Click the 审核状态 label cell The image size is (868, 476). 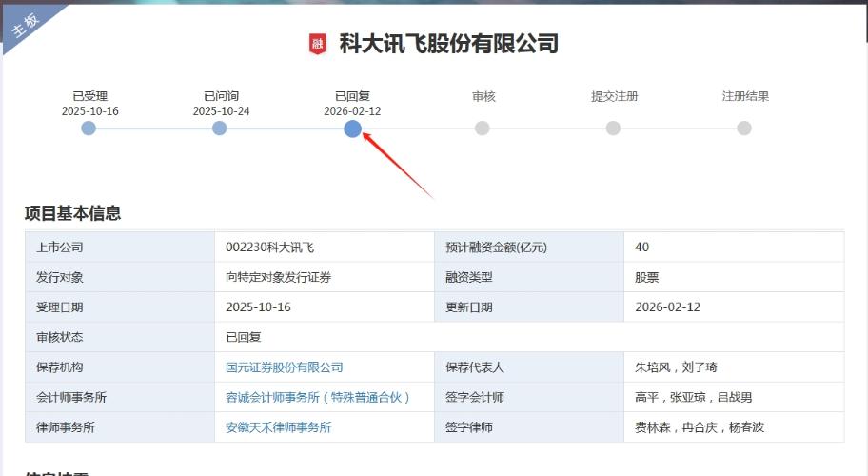click(x=120, y=337)
